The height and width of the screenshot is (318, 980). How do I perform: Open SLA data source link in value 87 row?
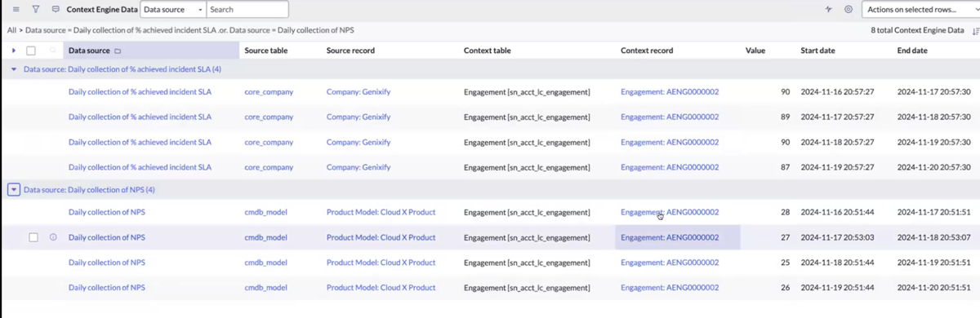140,167
